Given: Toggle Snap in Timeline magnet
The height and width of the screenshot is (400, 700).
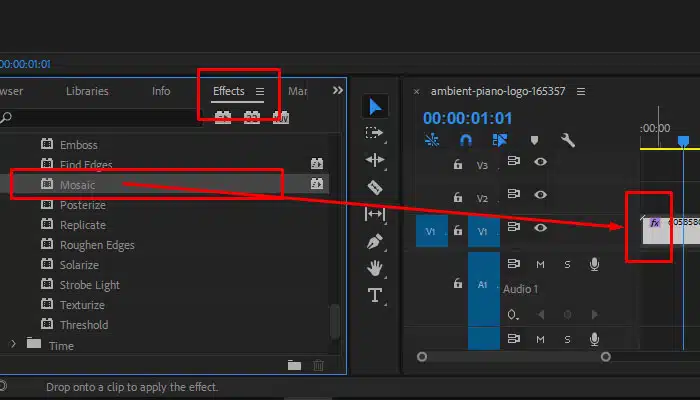Looking at the screenshot, I should point(466,140).
